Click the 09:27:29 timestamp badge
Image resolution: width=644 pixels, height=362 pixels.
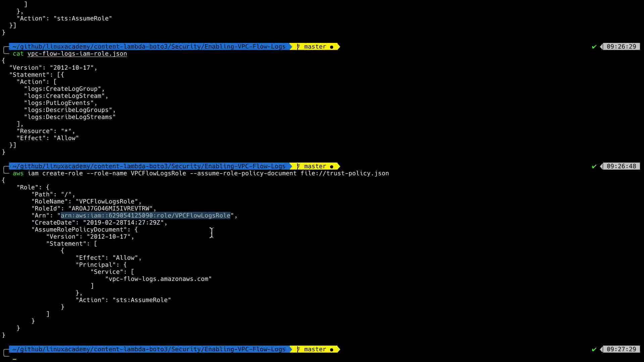[621, 349]
